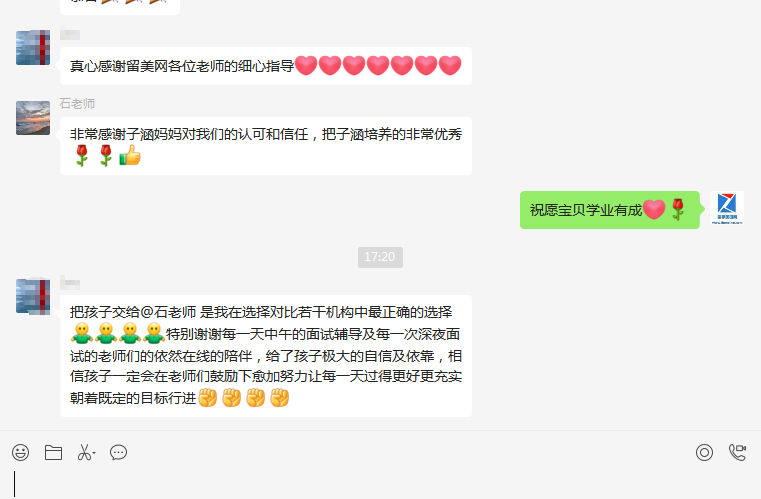The height and width of the screenshot is (499, 761).
Task: Click the blue Z logo avatar
Action: pos(727,208)
